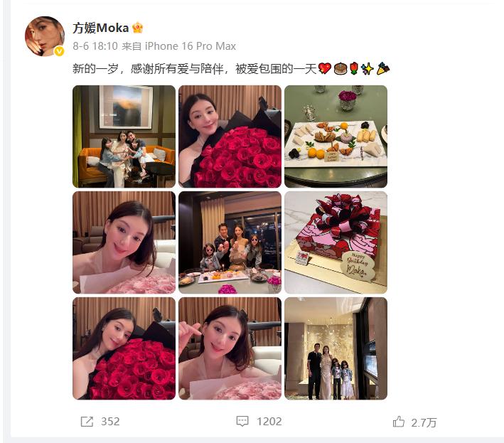504x443 pixels.
Task: Click the yellow verified V badge
Action: point(59,51)
